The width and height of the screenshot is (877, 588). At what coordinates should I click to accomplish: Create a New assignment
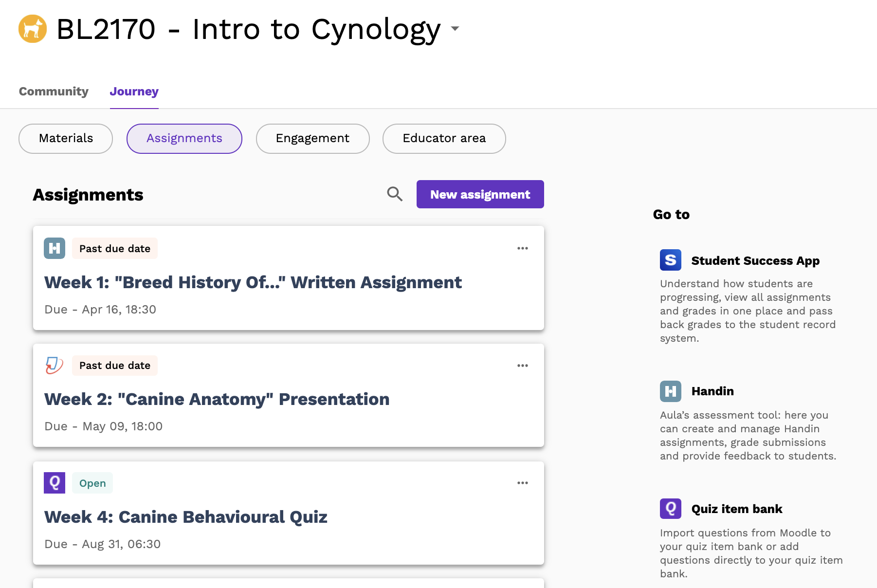[480, 194]
